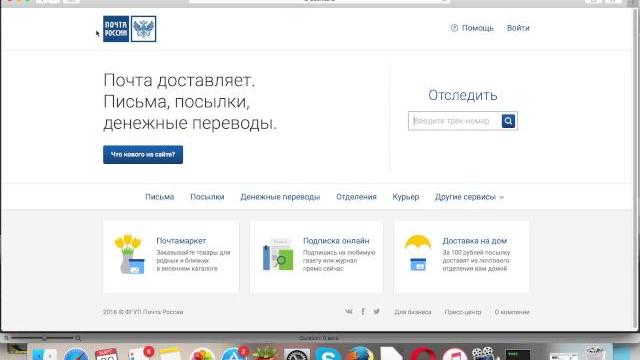The height and width of the screenshot is (360, 640).
Task: Click the Russian Post eagle emblem
Action: point(143,29)
